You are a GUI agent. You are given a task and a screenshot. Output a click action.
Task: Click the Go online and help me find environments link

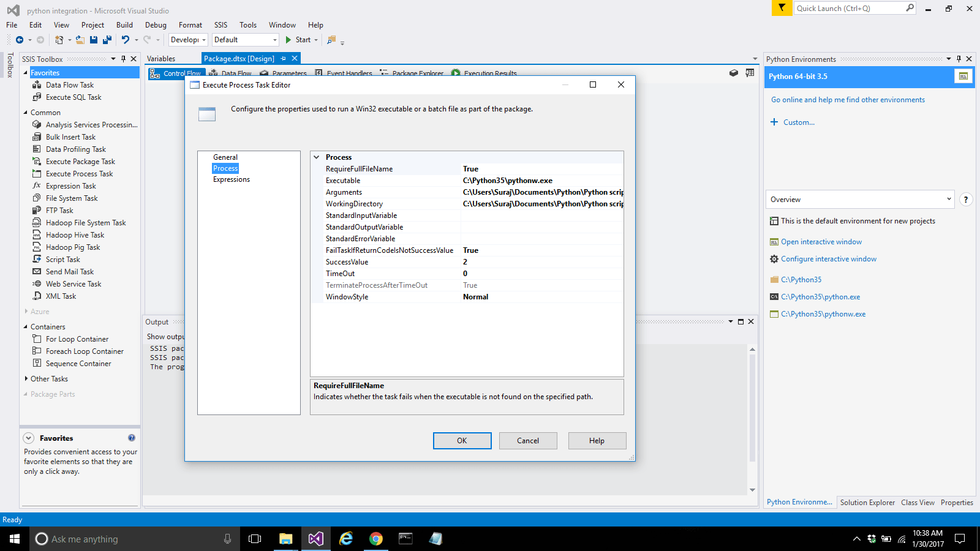point(848,100)
